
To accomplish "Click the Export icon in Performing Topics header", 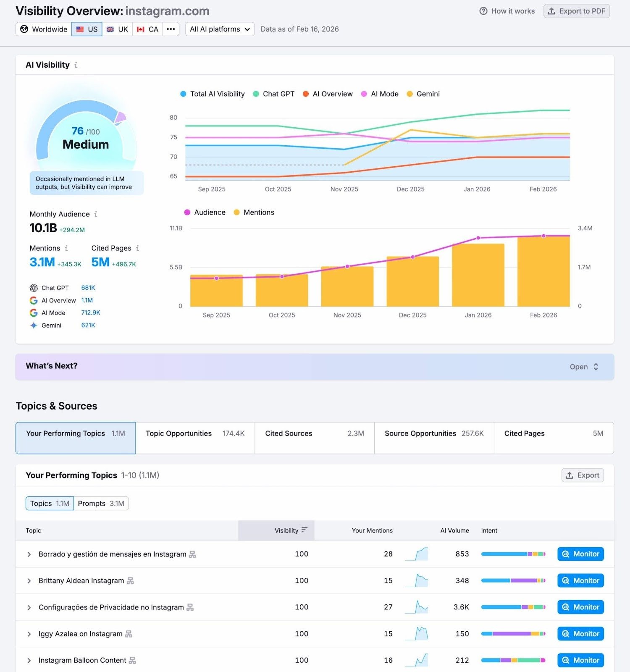I will click(570, 475).
